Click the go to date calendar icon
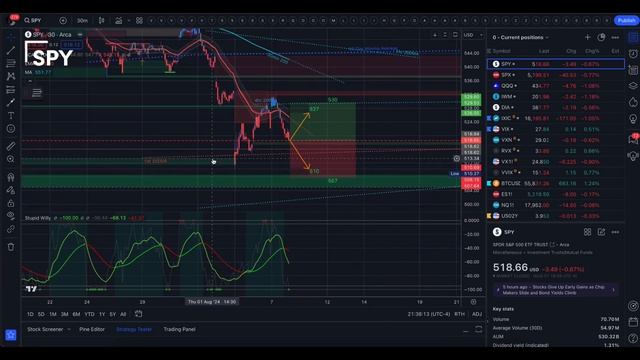This screenshot has width=640, height=360. (138, 314)
